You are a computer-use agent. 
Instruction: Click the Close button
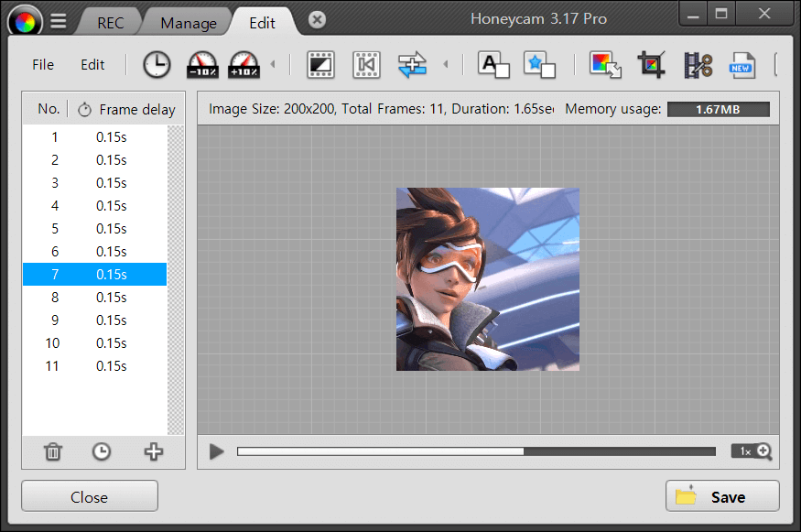click(x=90, y=497)
